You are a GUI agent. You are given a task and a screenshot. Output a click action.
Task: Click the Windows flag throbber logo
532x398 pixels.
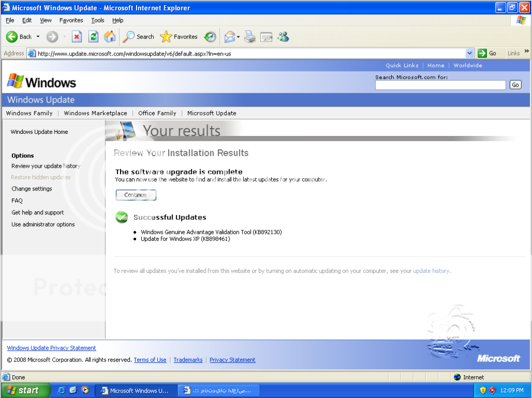(x=521, y=20)
